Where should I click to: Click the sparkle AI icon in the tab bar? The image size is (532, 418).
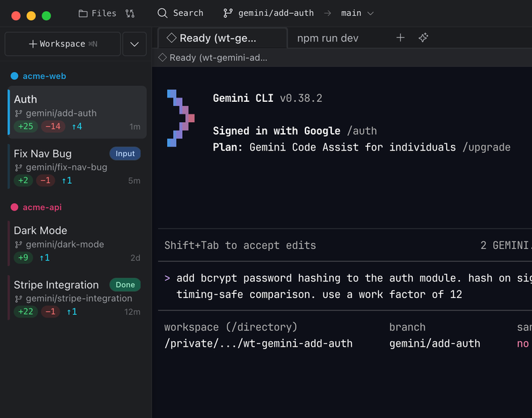(423, 37)
